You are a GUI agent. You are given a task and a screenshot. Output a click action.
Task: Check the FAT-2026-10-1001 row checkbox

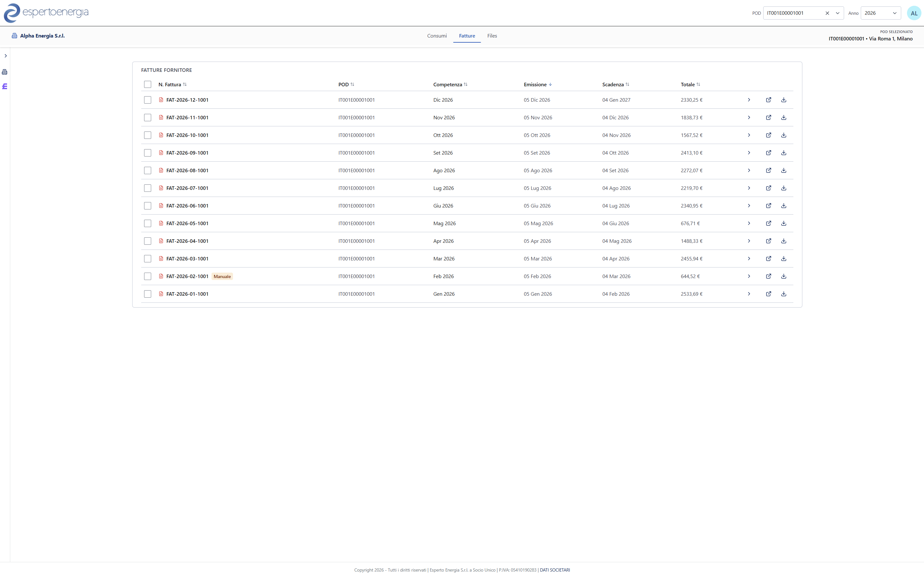(148, 135)
